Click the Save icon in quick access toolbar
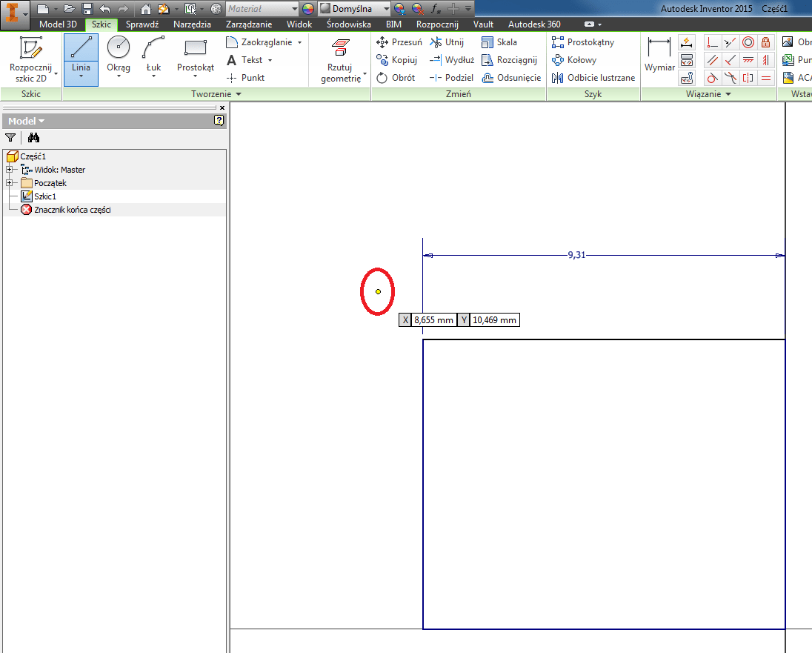812x653 pixels. (87, 9)
